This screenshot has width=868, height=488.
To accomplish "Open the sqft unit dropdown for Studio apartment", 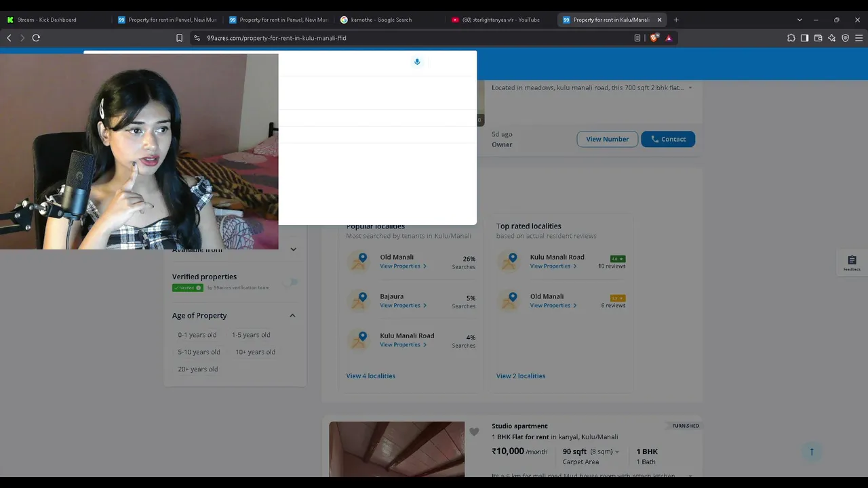I will pyautogui.click(x=617, y=451).
